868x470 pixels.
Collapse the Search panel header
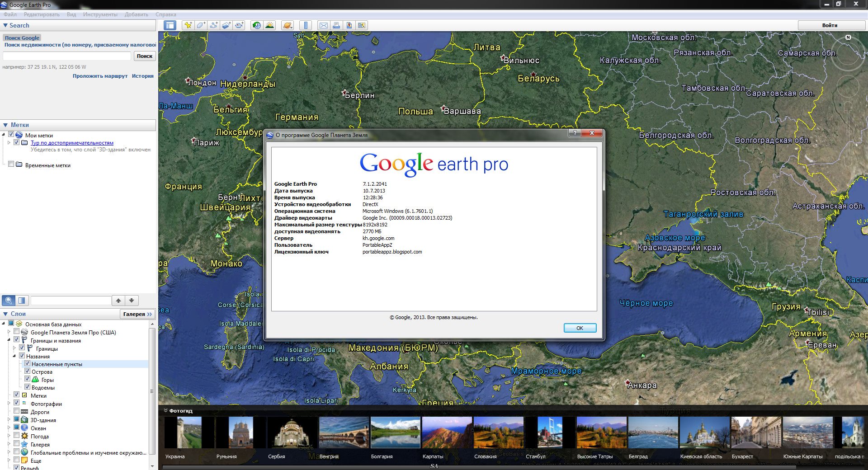tap(5, 26)
